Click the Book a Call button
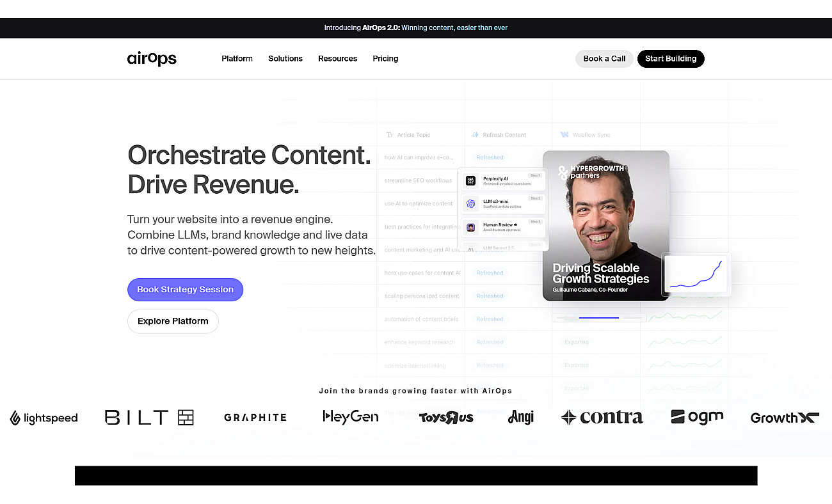The width and height of the screenshot is (832, 504). [604, 59]
